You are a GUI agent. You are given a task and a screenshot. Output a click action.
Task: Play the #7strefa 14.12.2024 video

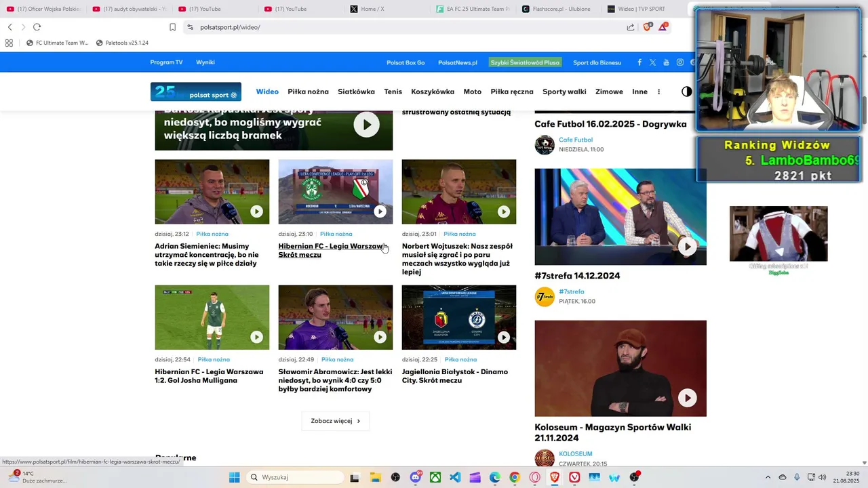pyautogui.click(x=688, y=247)
